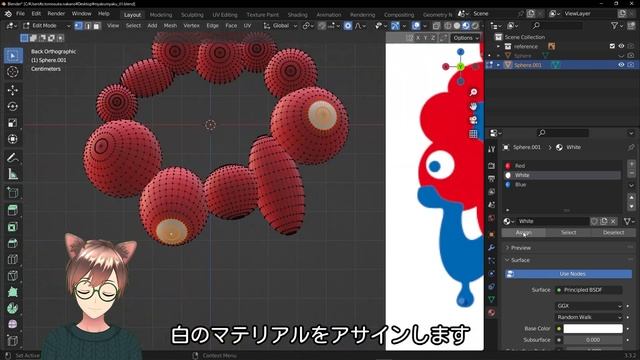Select the Transform tool

13,139
